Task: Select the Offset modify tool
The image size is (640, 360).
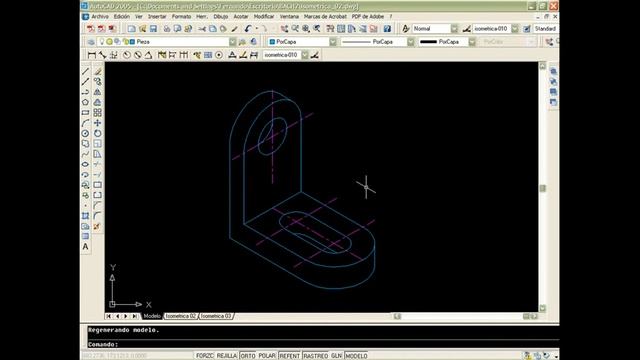Action: point(98,102)
